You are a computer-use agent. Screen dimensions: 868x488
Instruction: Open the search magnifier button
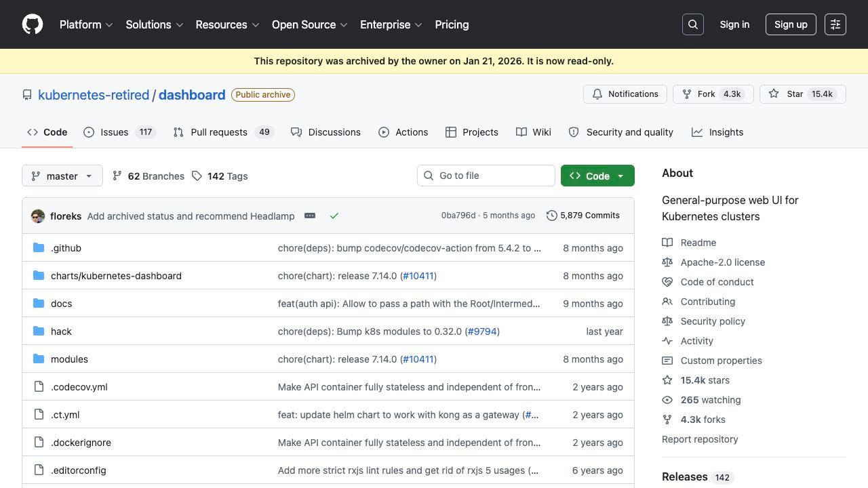click(693, 24)
